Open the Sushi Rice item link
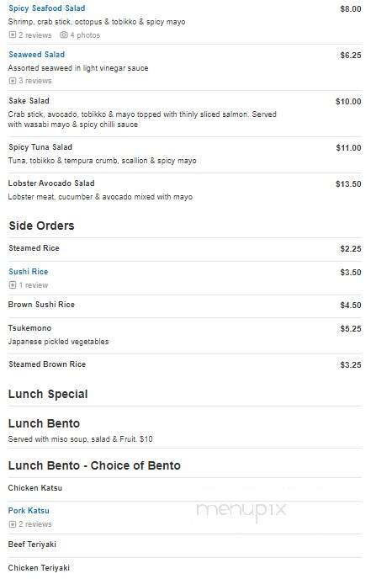The image size is (392, 579). [x=29, y=271]
